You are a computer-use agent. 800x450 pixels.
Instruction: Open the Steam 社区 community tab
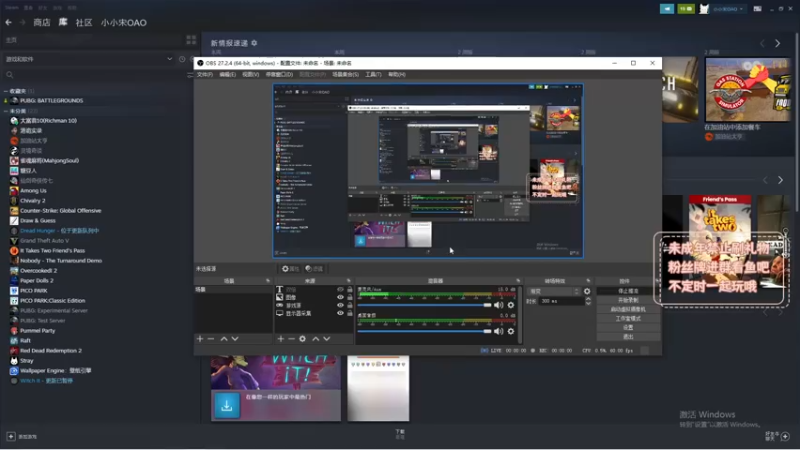pyautogui.click(x=84, y=22)
